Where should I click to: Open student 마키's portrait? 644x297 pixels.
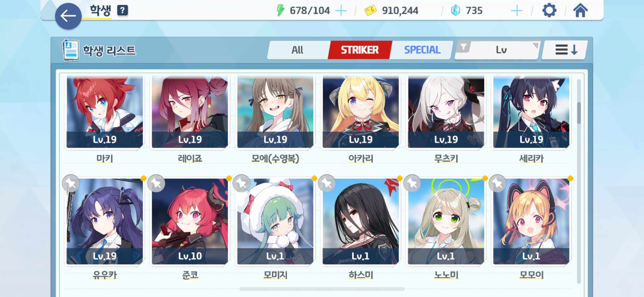tap(105, 112)
